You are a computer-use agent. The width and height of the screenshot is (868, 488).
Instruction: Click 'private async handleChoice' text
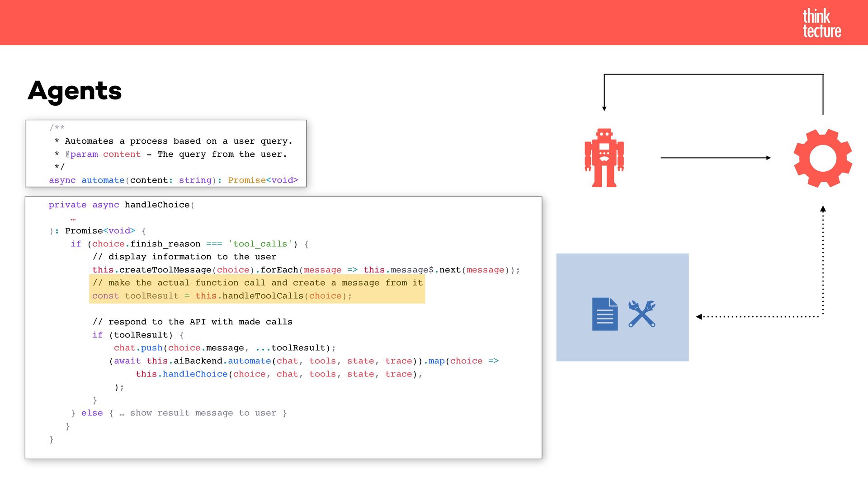click(119, 205)
